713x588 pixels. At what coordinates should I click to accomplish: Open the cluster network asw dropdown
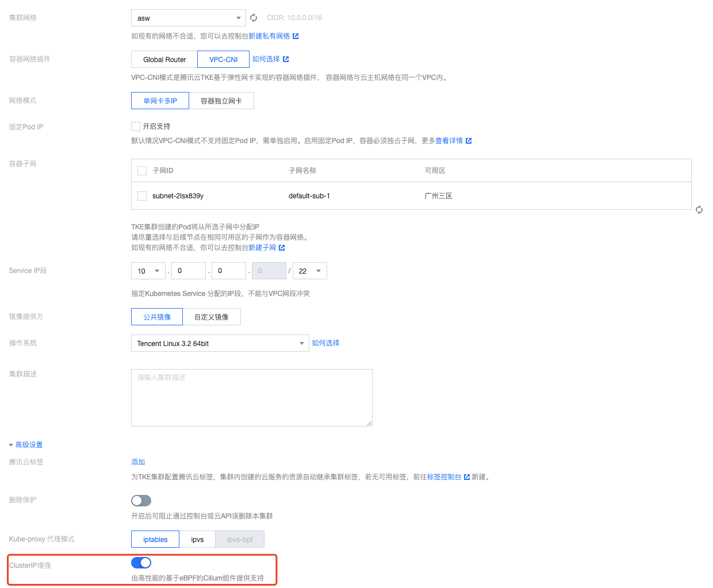[189, 18]
